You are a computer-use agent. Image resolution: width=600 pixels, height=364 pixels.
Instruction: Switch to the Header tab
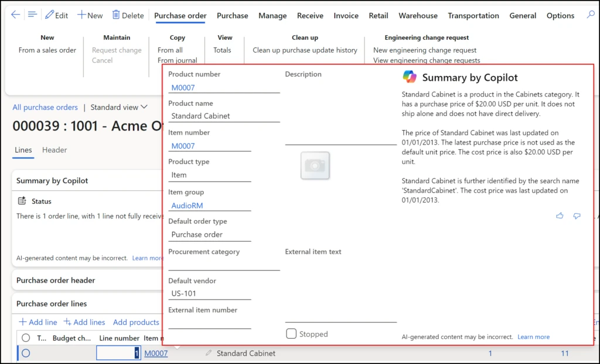click(x=54, y=150)
